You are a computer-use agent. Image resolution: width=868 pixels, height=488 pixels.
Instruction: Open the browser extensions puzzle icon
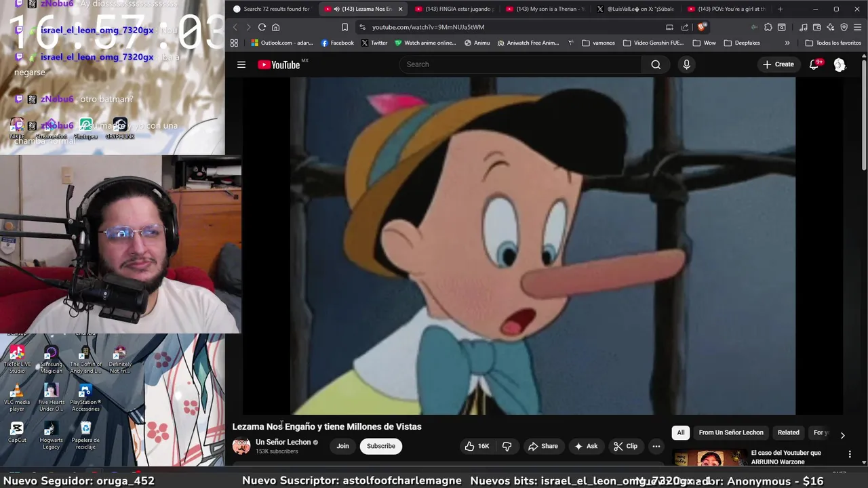tap(768, 27)
